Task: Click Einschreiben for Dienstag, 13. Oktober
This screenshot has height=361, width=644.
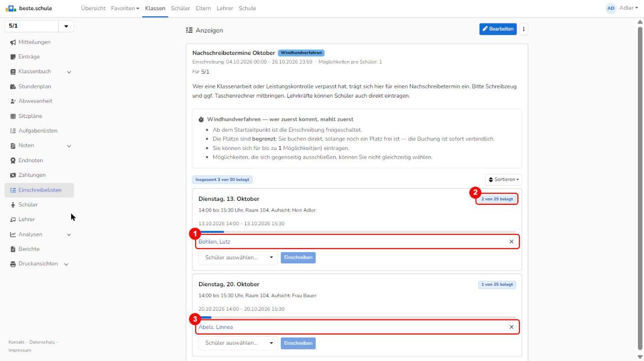Action: (x=298, y=257)
